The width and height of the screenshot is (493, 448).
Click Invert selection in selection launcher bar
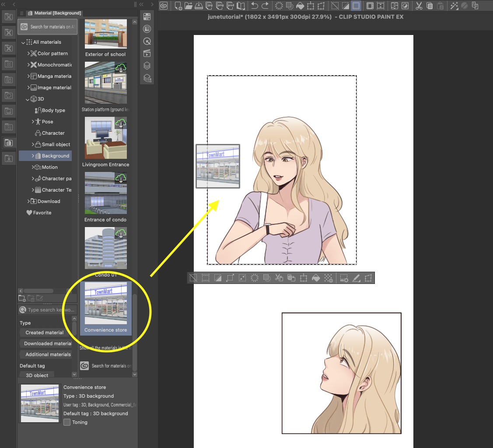coord(217,278)
